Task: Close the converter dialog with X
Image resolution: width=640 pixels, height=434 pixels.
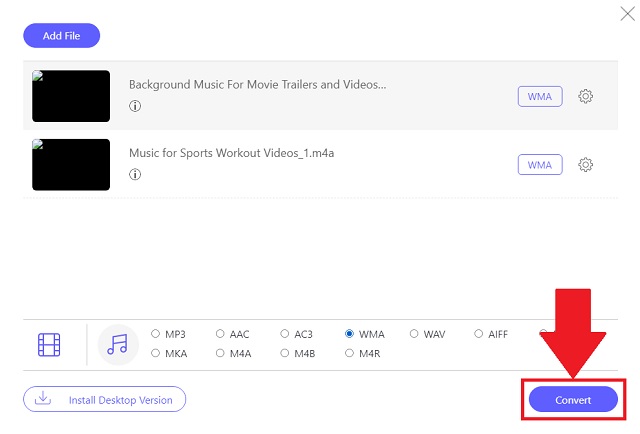Action: [627, 13]
